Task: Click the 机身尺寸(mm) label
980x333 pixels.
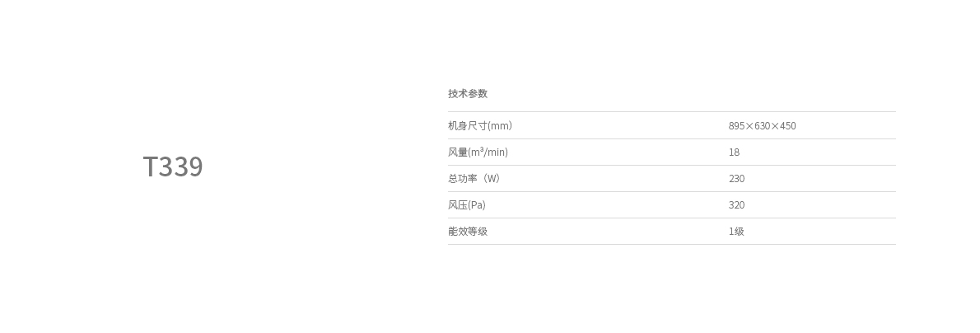Action: tap(480, 125)
